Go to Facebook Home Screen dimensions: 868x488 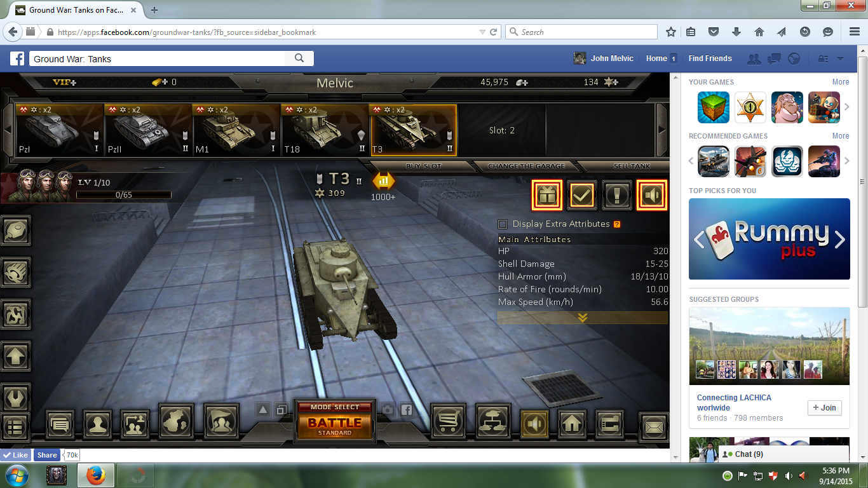[656, 58]
